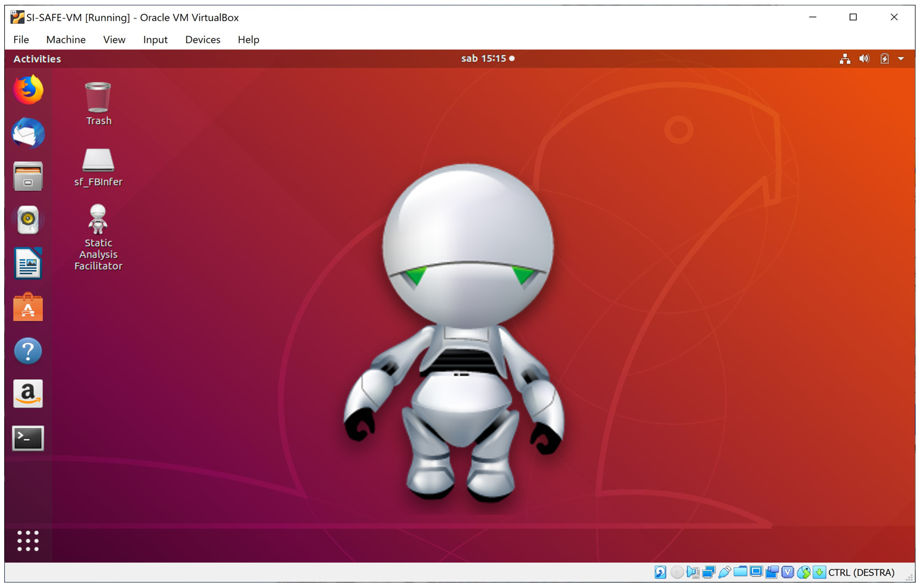Screen dimensions: 921x588
Task: Launch Firefox from the Ubuntu dock
Action: tap(28, 90)
